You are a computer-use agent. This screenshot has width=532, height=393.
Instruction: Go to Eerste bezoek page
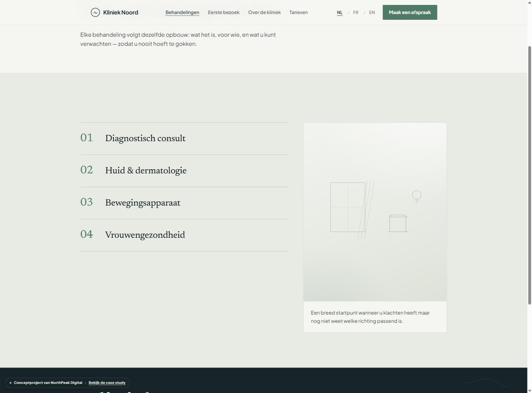[x=223, y=12]
